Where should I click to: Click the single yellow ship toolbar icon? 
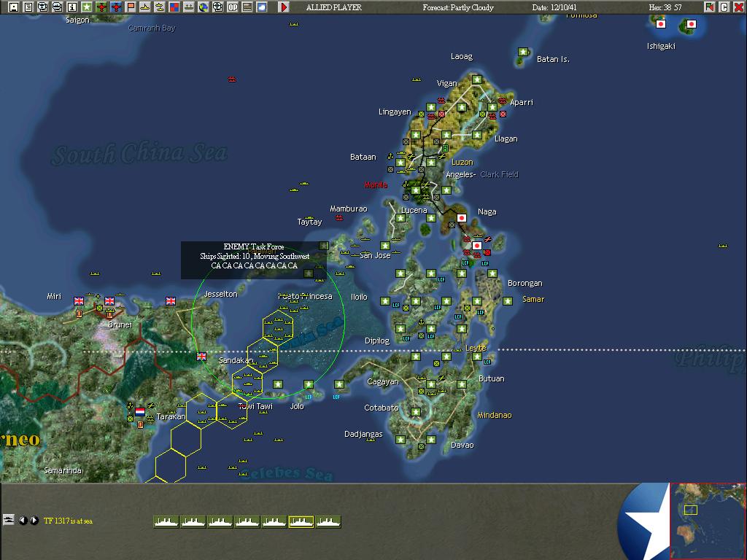[145, 7]
